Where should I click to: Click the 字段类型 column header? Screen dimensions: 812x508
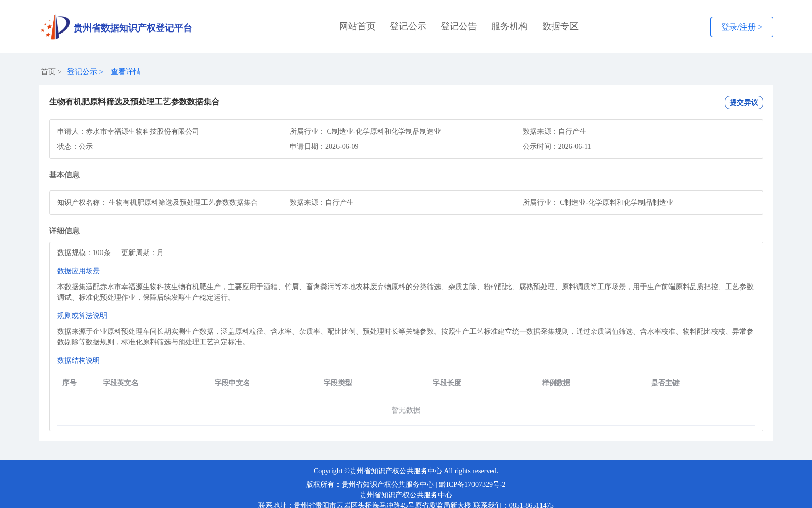click(338, 383)
